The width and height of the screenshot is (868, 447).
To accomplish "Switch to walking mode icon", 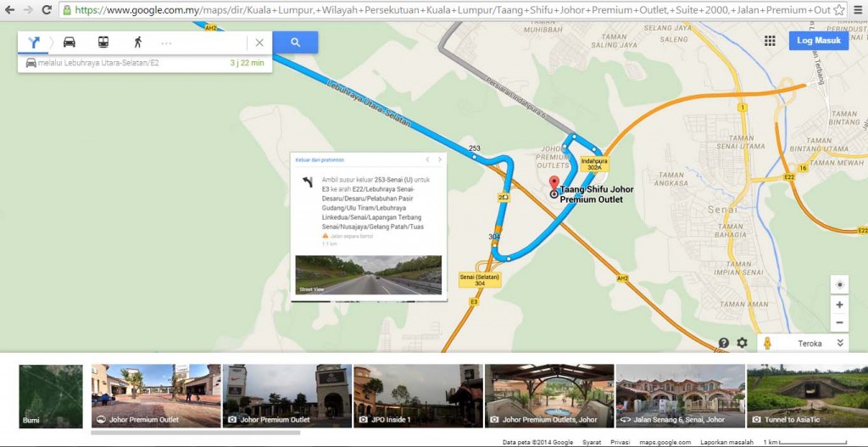I will (137, 42).
